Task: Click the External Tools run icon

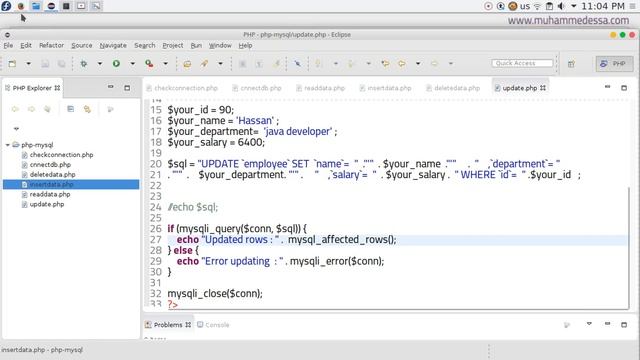Action: pos(149,64)
